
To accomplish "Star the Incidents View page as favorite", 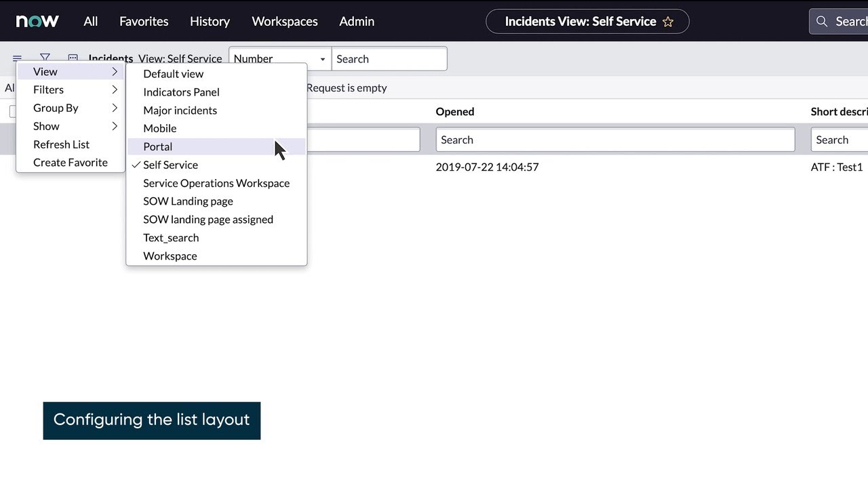I will coord(668,22).
